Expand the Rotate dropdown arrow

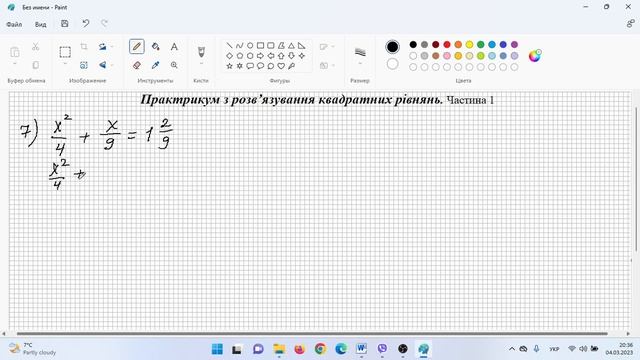[x=112, y=47]
